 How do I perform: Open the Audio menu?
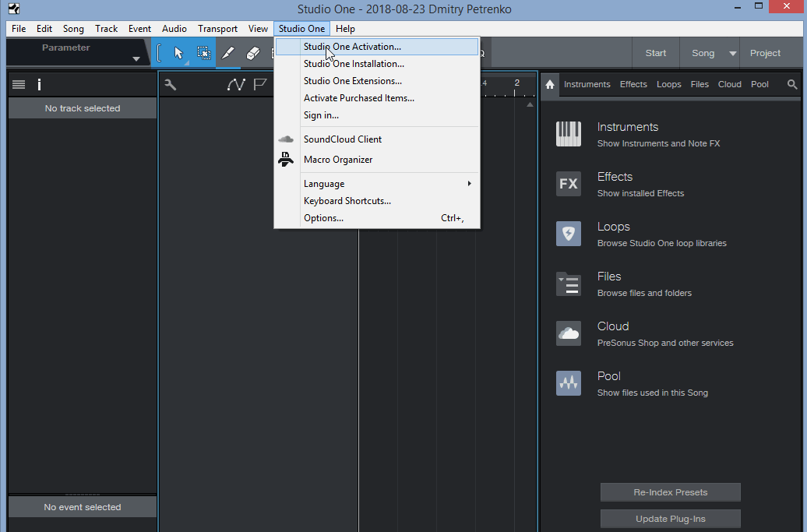(x=174, y=29)
